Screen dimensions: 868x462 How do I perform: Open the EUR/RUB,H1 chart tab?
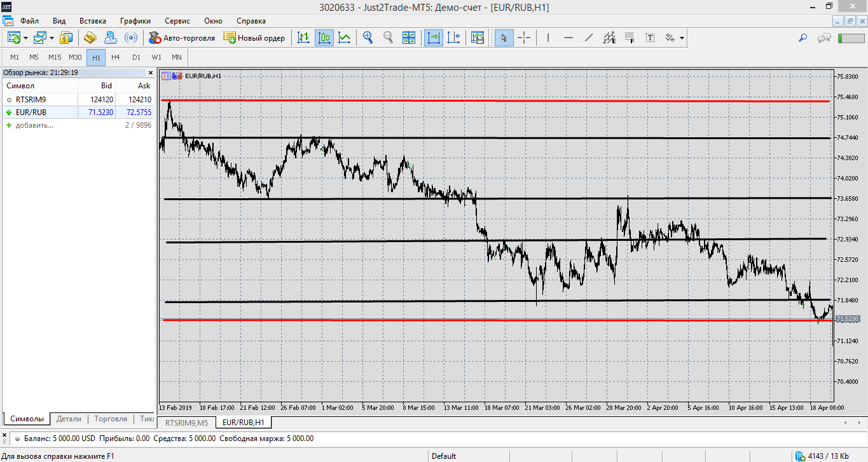pos(244,422)
